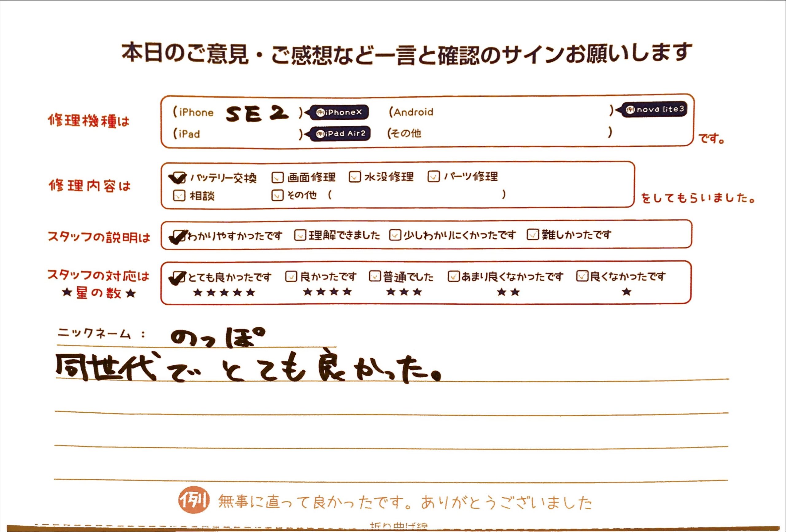Click the two-star rating row
This screenshot has height=532, width=786.
[x=508, y=292]
